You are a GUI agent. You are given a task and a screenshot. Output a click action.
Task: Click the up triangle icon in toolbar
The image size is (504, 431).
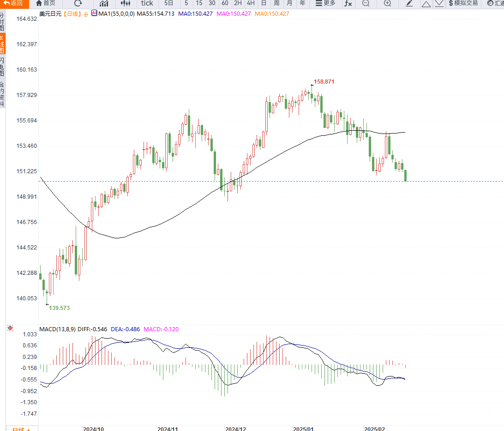point(426,4)
